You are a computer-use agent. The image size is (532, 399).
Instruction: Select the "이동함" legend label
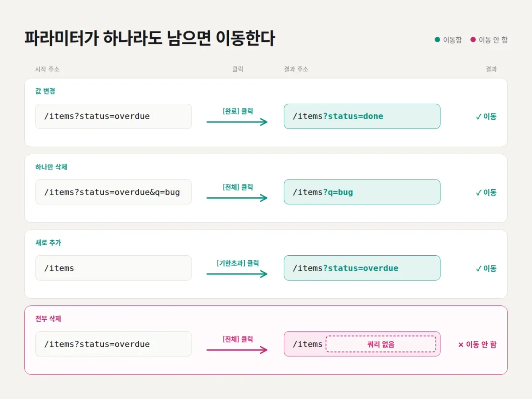[x=452, y=40]
